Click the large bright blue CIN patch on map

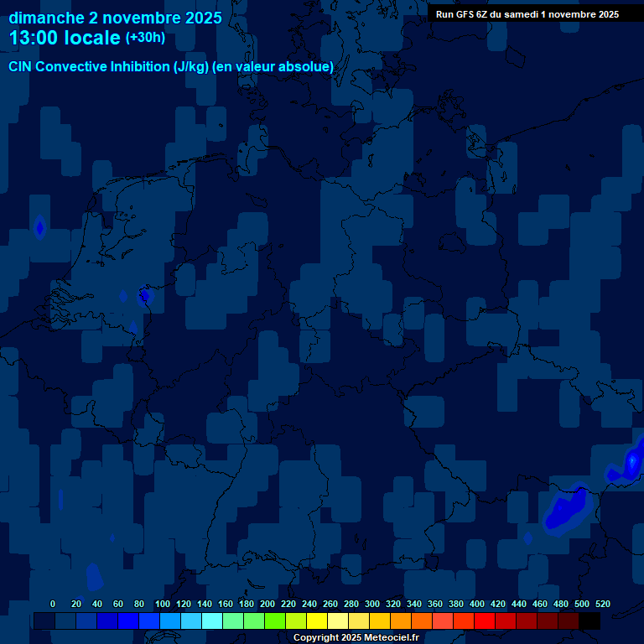[567, 511]
